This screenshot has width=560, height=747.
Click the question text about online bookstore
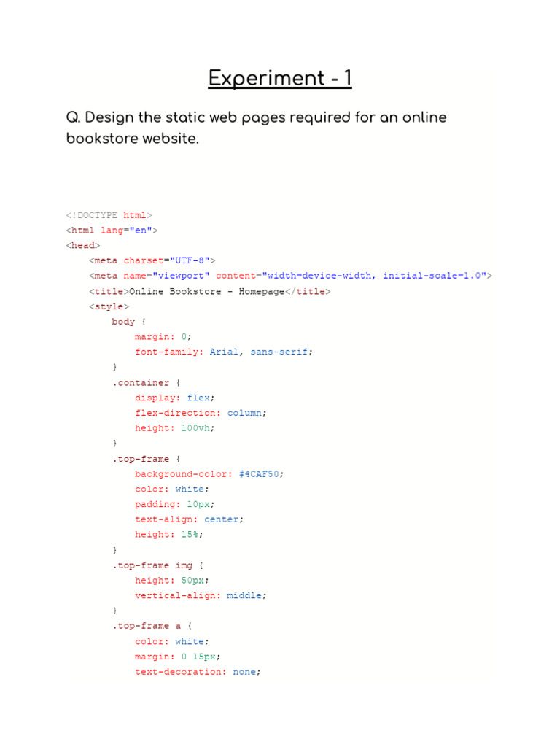point(256,128)
